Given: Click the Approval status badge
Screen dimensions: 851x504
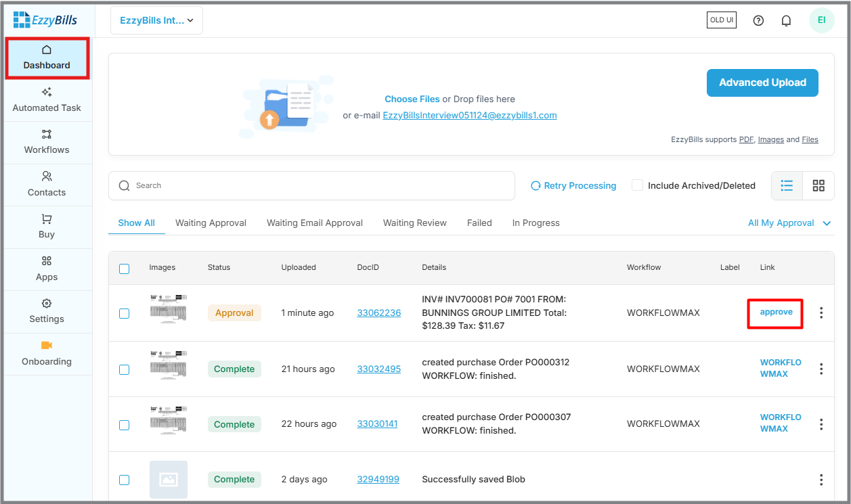Looking at the screenshot, I should (234, 313).
